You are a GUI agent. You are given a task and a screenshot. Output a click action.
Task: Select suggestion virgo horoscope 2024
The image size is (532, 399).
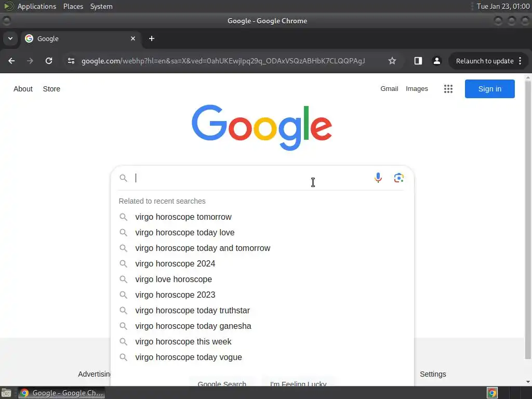pyautogui.click(x=262, y=263)
